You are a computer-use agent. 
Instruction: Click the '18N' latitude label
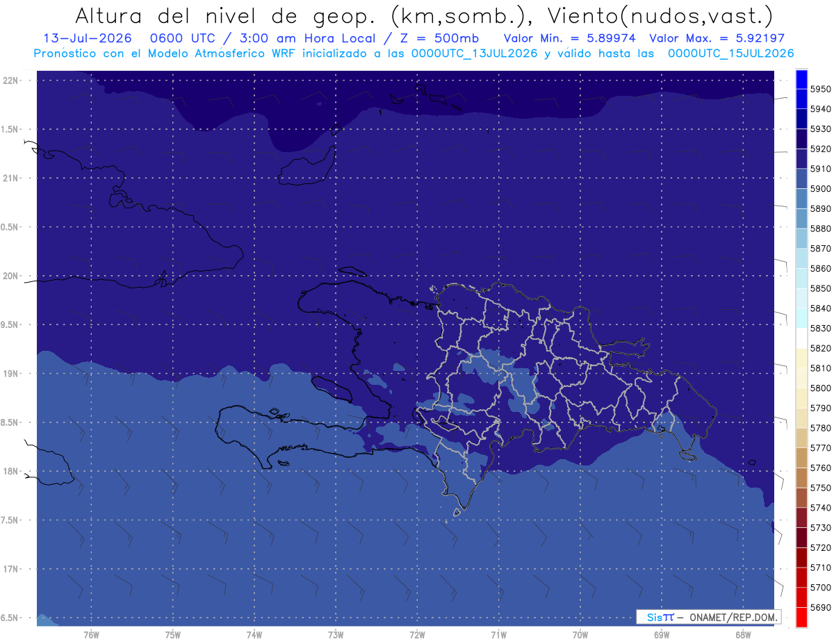12,471
